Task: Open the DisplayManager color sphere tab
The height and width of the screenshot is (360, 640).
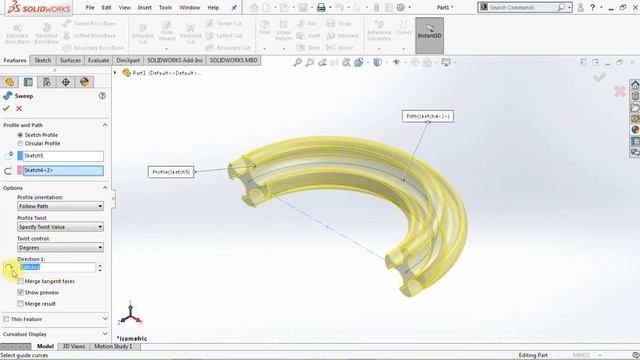Action: (84, 82)
